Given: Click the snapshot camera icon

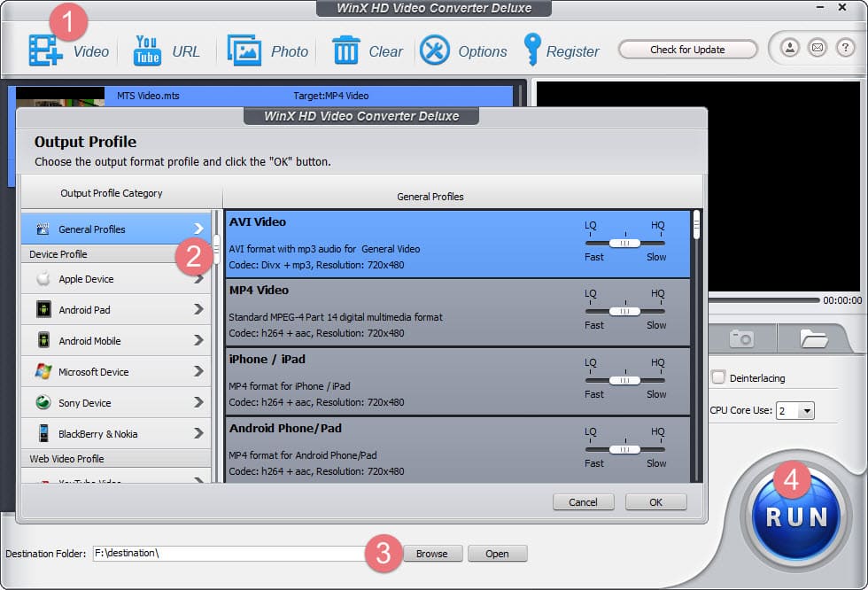Looking at the screenshot, I should (742, 338).
